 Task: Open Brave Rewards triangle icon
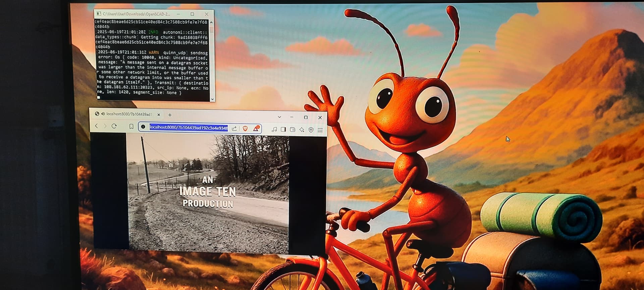pos(256,129)
